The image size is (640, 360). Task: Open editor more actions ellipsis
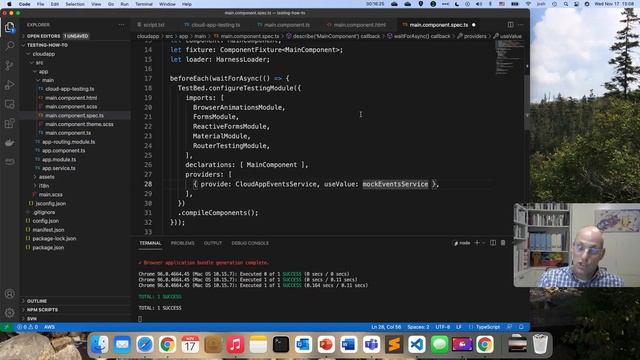520,25
